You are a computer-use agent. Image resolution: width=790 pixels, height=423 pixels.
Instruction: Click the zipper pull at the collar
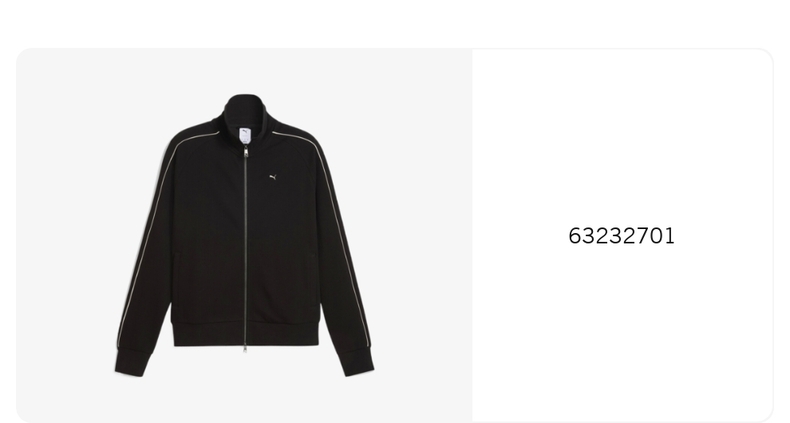coord(246,151)
